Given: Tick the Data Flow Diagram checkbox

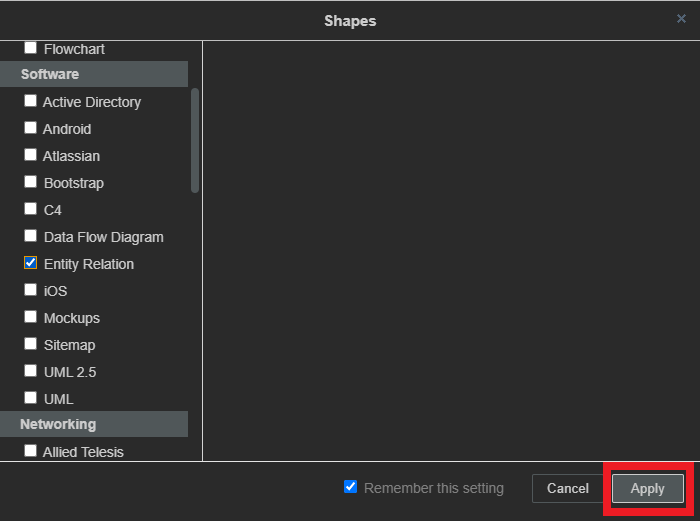Looking at the screenshot, I should point(30,236).
